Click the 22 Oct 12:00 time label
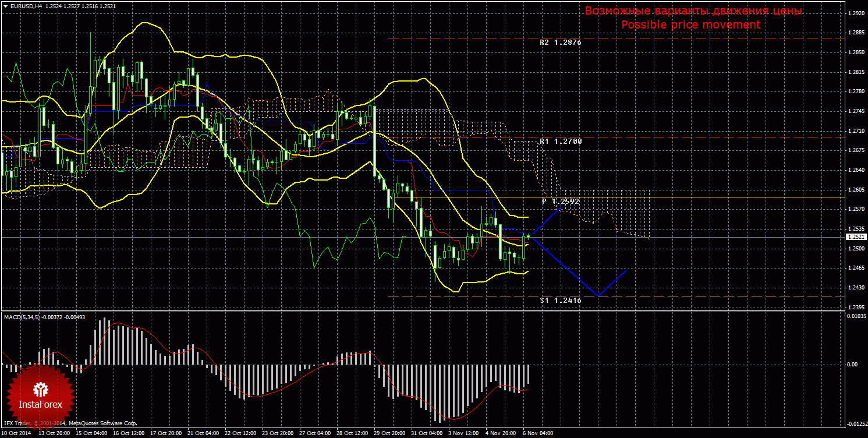Screen dimensions: 868x438 (x=239, y=433)
